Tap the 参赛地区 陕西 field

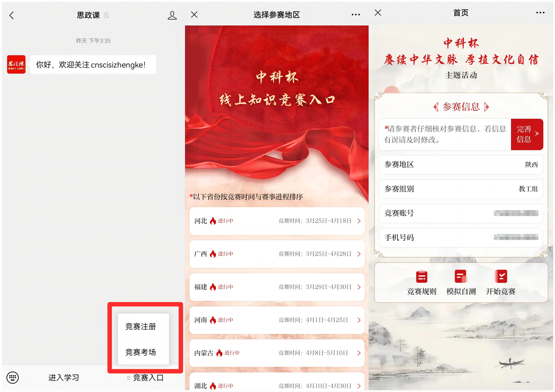point(461,164)
